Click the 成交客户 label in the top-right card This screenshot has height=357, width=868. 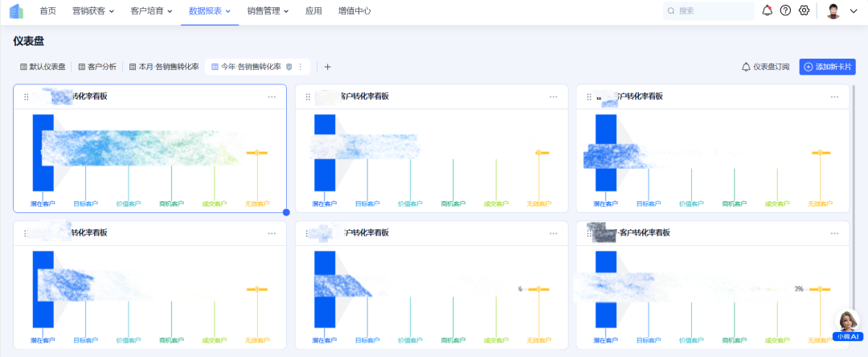point(777,203)
